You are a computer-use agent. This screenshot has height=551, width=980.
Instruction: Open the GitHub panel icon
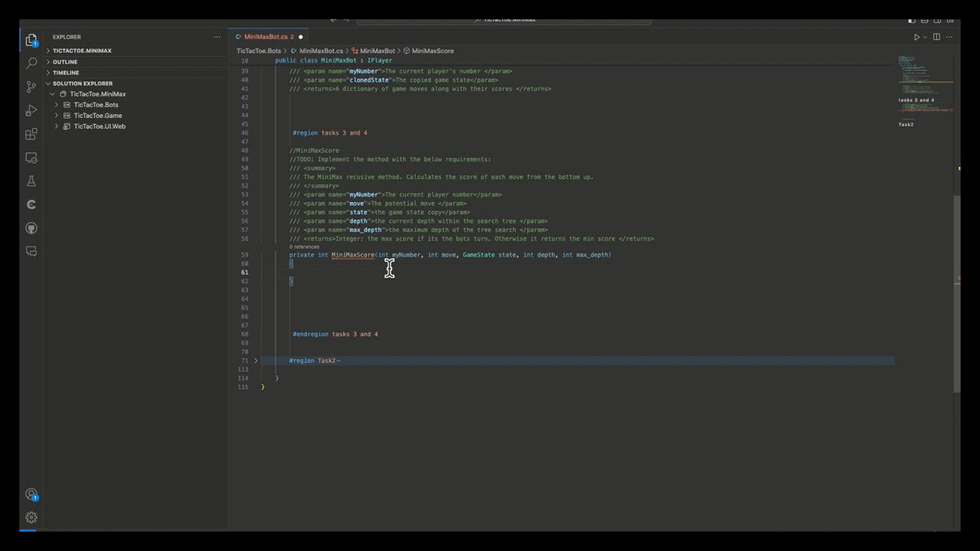click(x=31, y=227)
